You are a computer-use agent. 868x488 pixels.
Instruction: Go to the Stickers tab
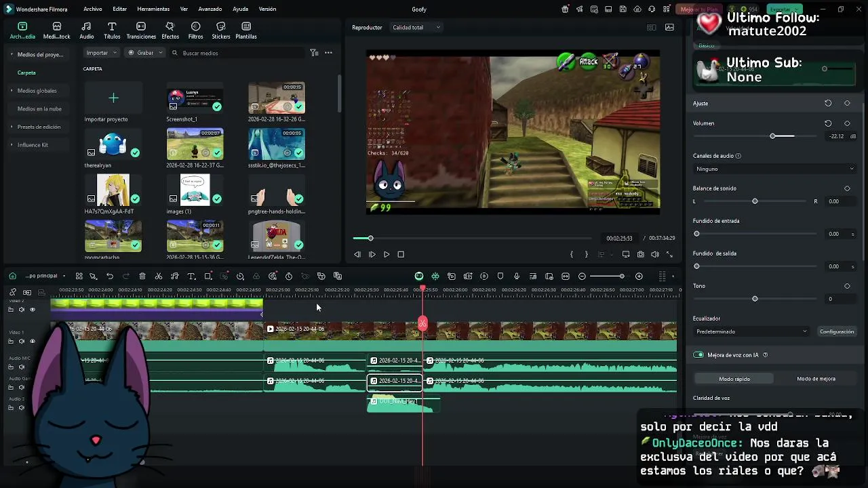coord(220,30)
